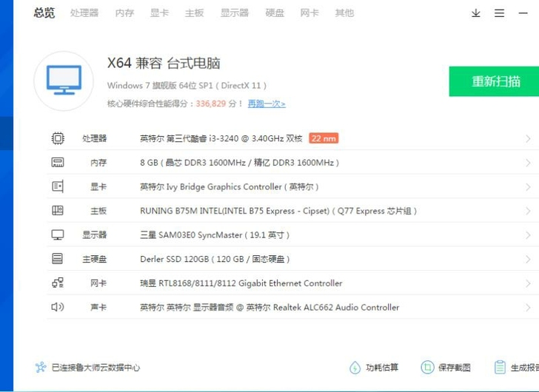Click the graphics card icon
This screenshot has width=539, height=392.
tap(58, 186)
